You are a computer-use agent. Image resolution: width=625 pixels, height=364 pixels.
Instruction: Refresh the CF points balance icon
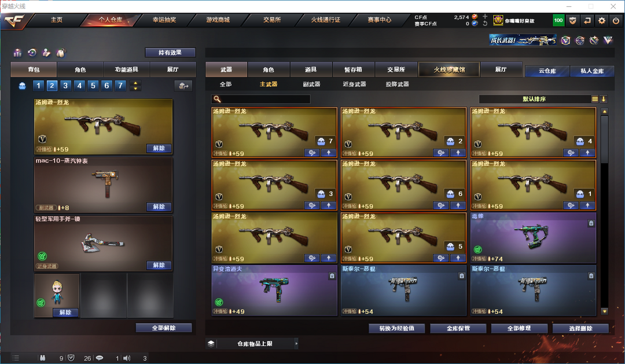485,24
